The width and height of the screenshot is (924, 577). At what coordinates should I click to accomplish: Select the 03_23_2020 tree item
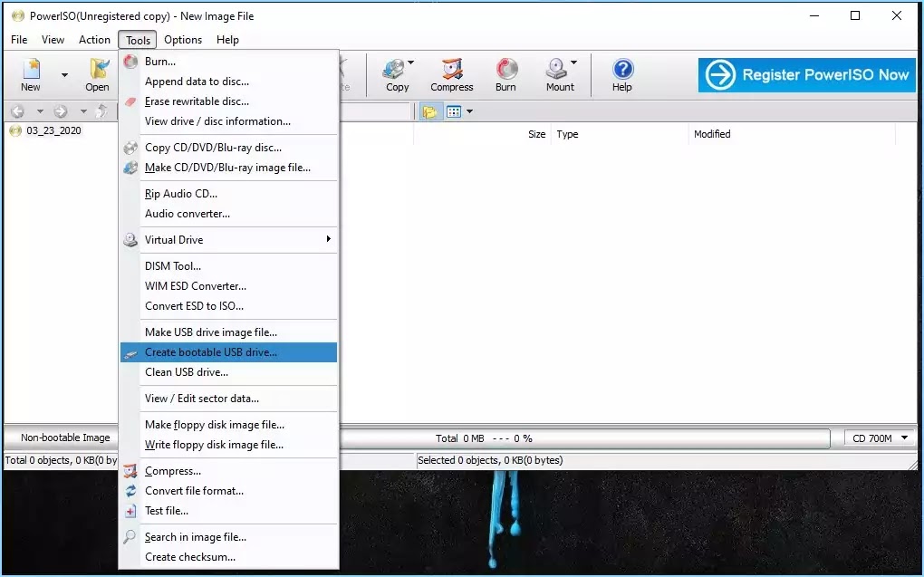point(53,130)
